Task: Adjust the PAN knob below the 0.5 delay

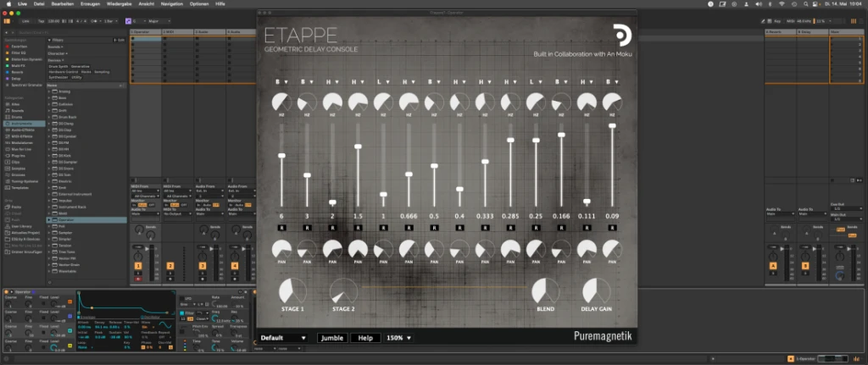Action: [434, 250]
